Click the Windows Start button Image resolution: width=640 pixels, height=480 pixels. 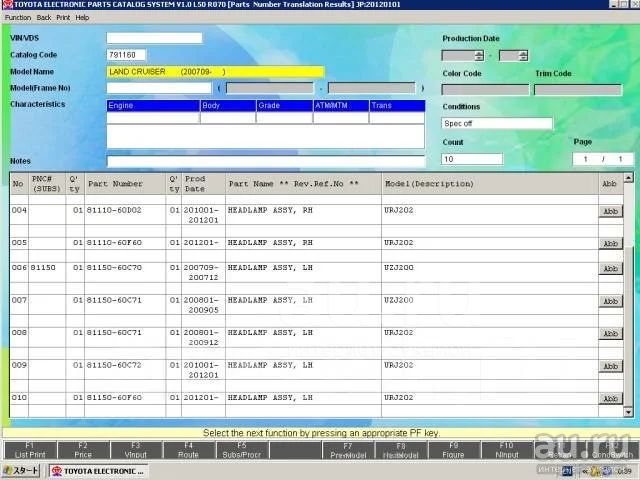20,471
